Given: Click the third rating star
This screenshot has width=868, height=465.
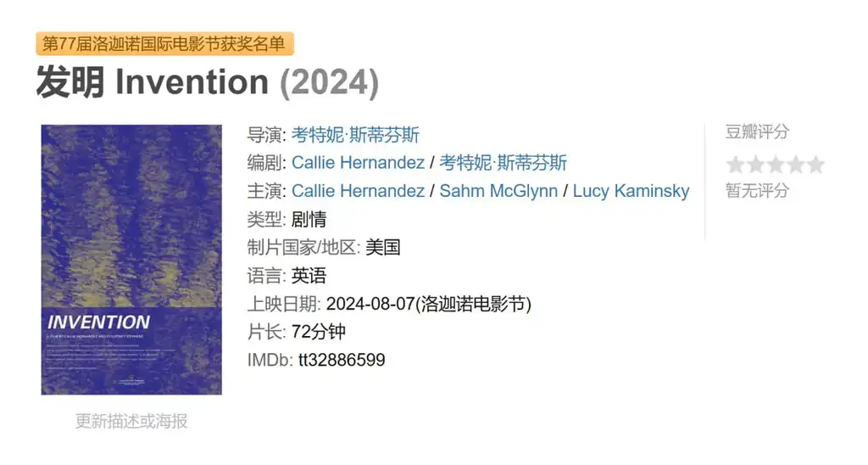Looking at the screenshot, I should [x=776, y=165].
